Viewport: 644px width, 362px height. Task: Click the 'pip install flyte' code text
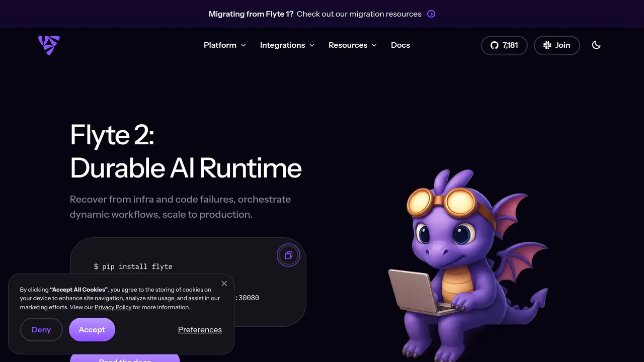pyautogui.click(x=133, y=266)
